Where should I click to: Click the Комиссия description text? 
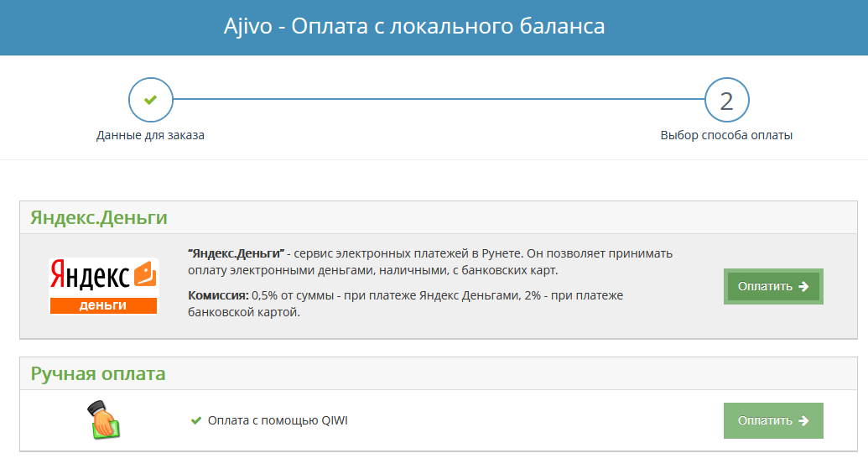coord(405,304)
